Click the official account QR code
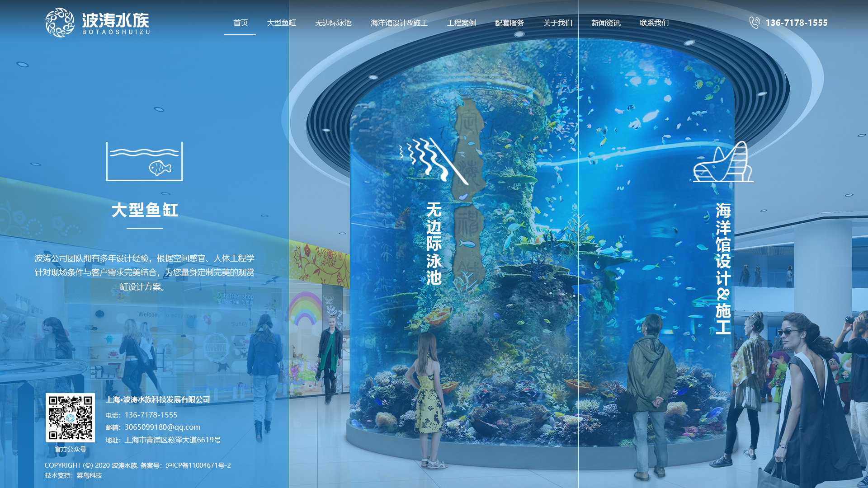This screenshot has width=868, height=488. [x=70, y=418]
